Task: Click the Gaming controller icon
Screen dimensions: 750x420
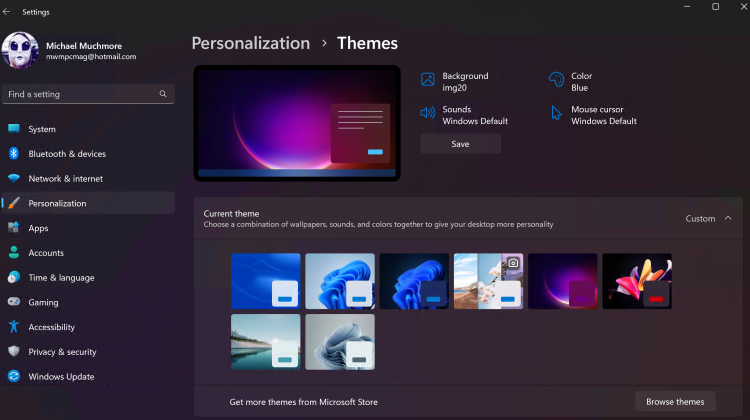Action: click(x=14, y=302)
